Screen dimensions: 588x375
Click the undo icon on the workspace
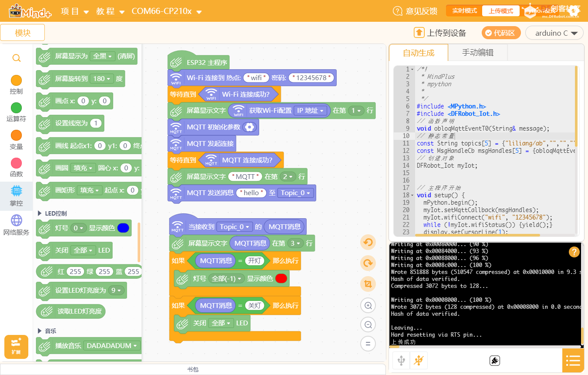pos(368,243)
